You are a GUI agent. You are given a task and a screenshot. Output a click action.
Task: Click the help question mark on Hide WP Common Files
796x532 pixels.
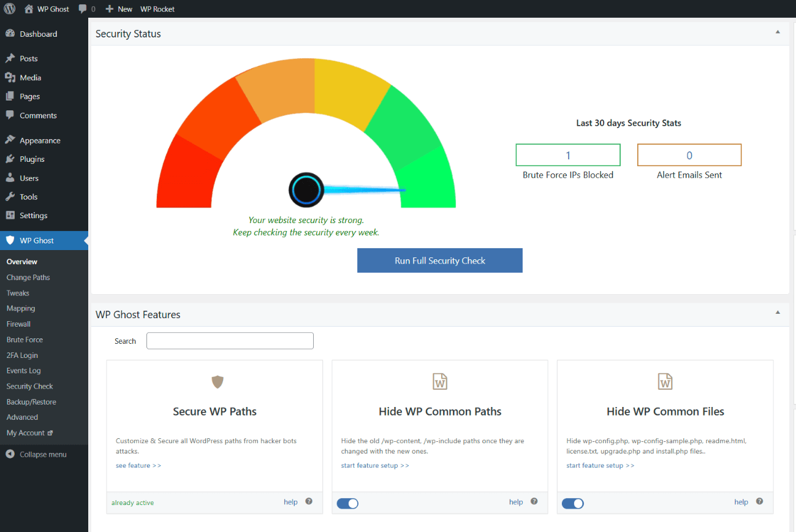tap(759, 501)
